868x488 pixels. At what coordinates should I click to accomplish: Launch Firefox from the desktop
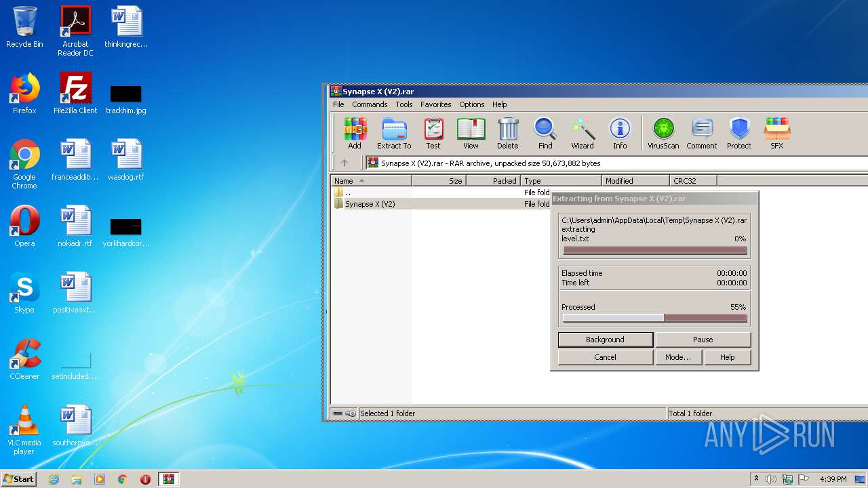click(x=24, y=94)
